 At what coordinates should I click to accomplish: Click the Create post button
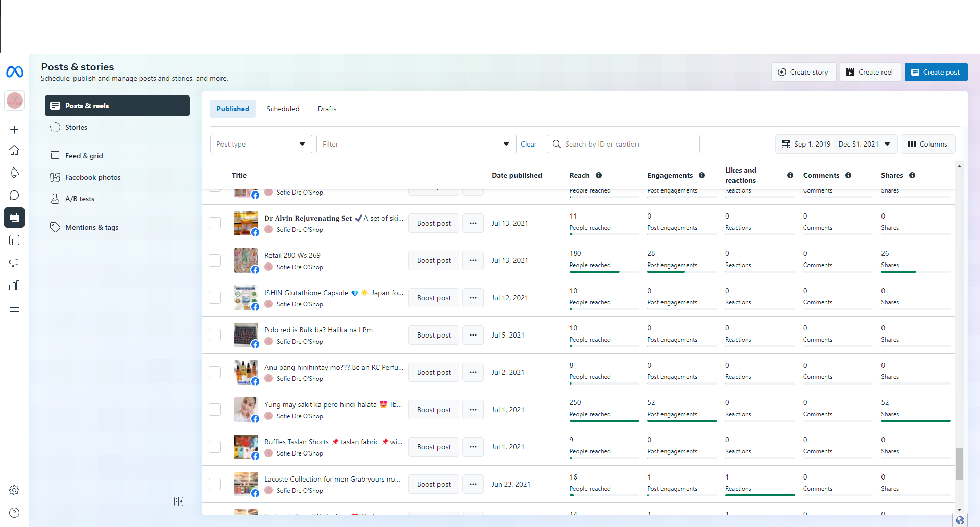tap(936, 72)
